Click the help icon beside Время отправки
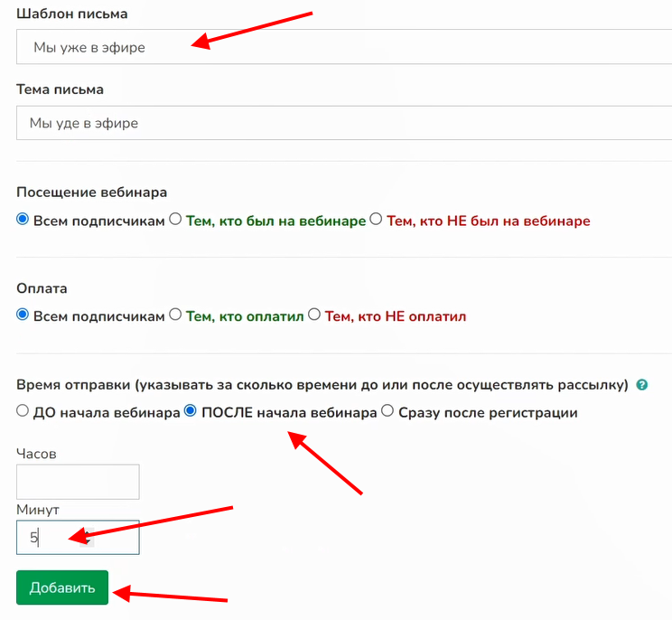The width and height of the screenshot is (672, 620). click(x=642, y=385)
